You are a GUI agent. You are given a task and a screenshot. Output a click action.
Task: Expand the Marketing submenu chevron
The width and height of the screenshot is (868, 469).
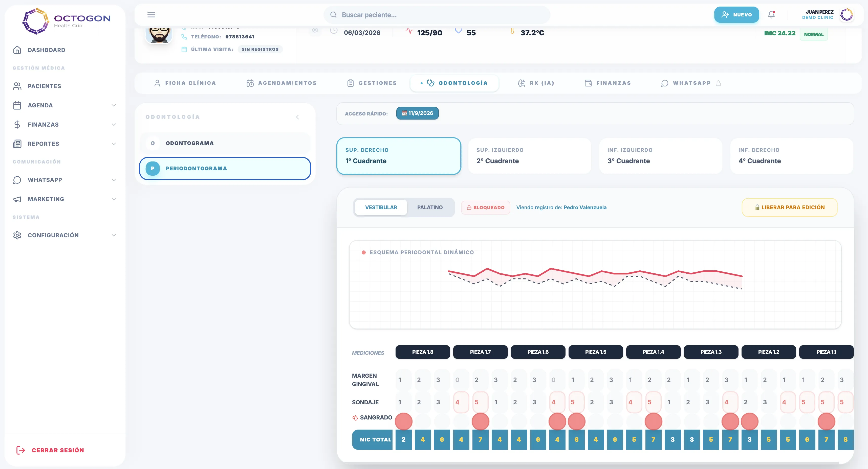[x=114, y=199]
